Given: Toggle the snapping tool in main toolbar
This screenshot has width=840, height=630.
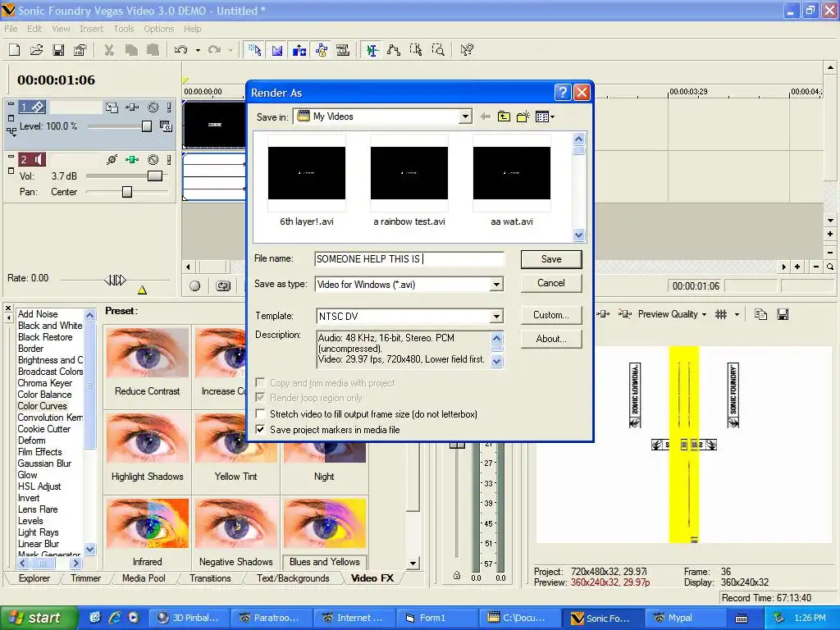Looking at the screenshot, I should [x=255, y=50].
